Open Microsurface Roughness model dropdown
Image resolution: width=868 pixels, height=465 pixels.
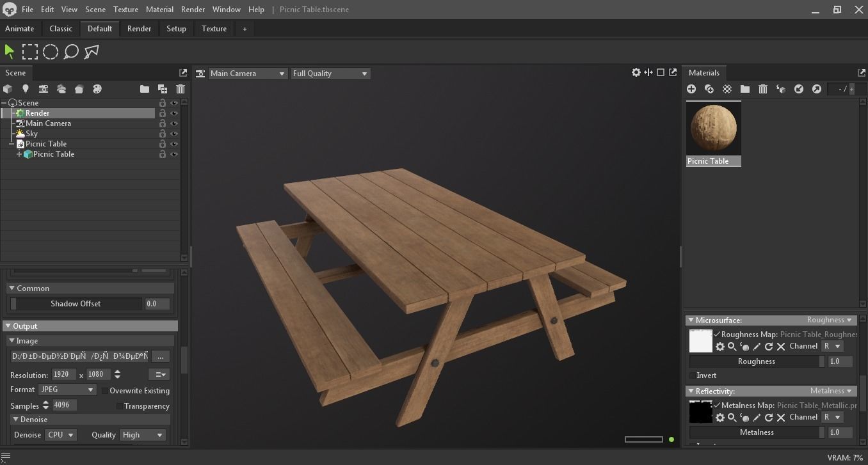click(x=830, y=320)
